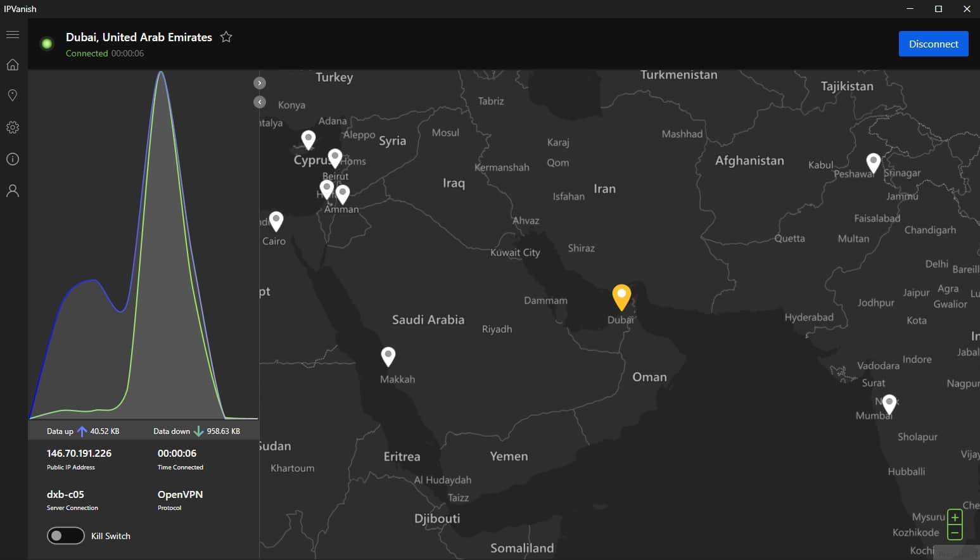This screenshot has height=560, width=980.
Task: Click the Afghanistan label on map
Action: 749,161
